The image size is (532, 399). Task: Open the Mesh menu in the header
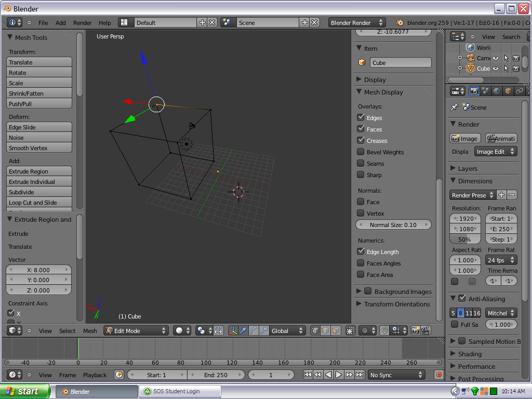[90, 330]
